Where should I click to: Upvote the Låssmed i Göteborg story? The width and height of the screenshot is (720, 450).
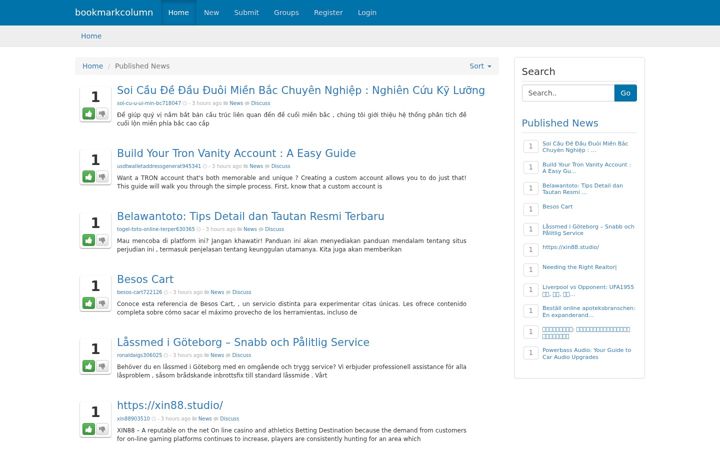pyautogui.click(x=89, y=366)
